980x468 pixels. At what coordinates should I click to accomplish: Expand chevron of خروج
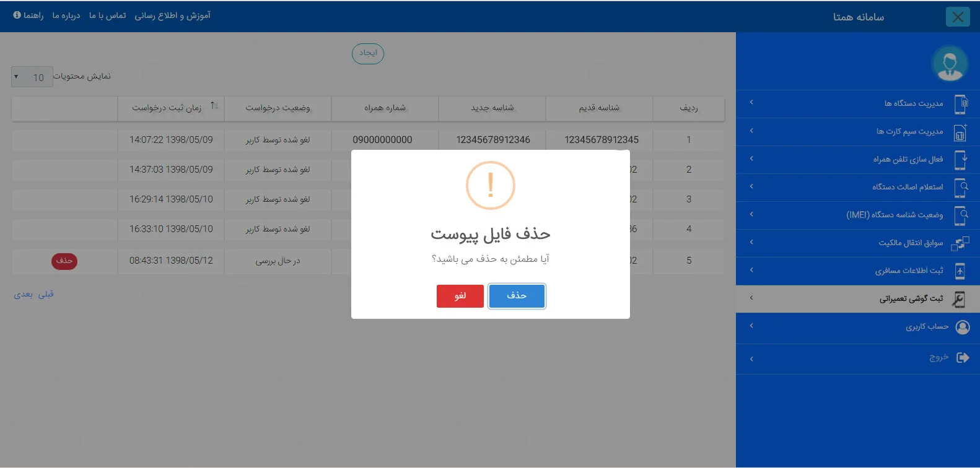[x=751, y=359]
